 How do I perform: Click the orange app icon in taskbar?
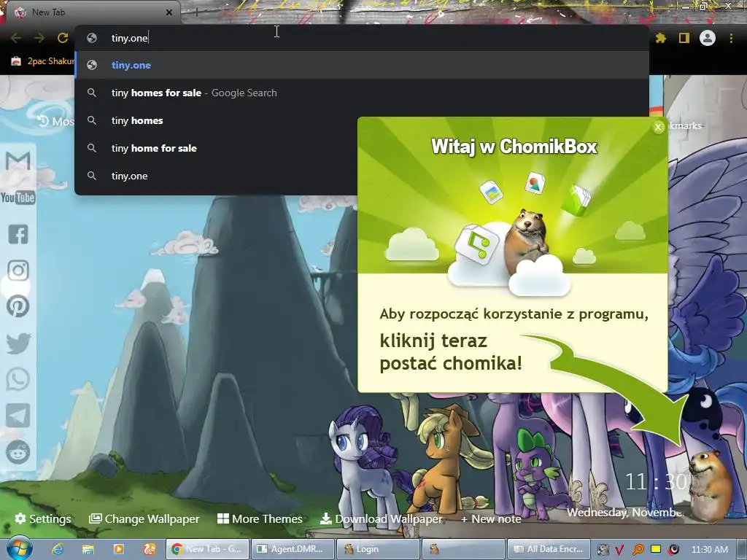tap(149, 550)
